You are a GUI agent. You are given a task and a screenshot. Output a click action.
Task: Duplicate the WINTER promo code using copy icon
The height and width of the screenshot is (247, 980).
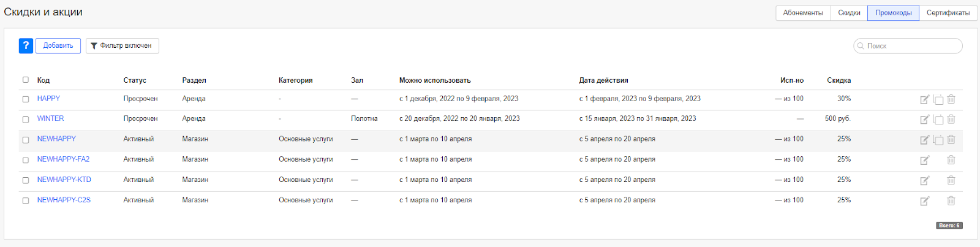938,120
